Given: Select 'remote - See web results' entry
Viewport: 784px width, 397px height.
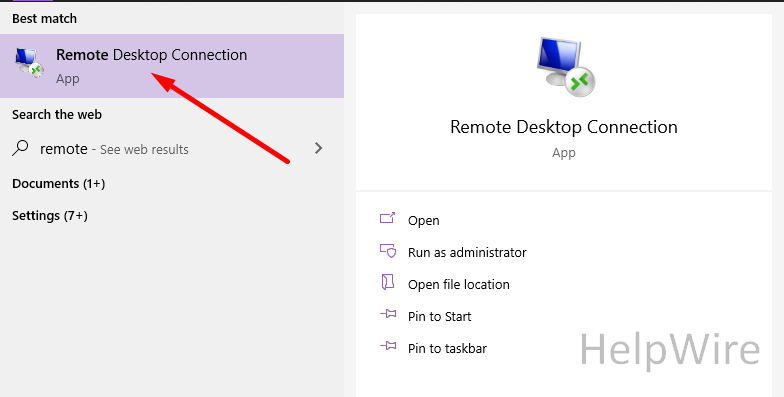Looking at the screenshot, I should [172, 148].
